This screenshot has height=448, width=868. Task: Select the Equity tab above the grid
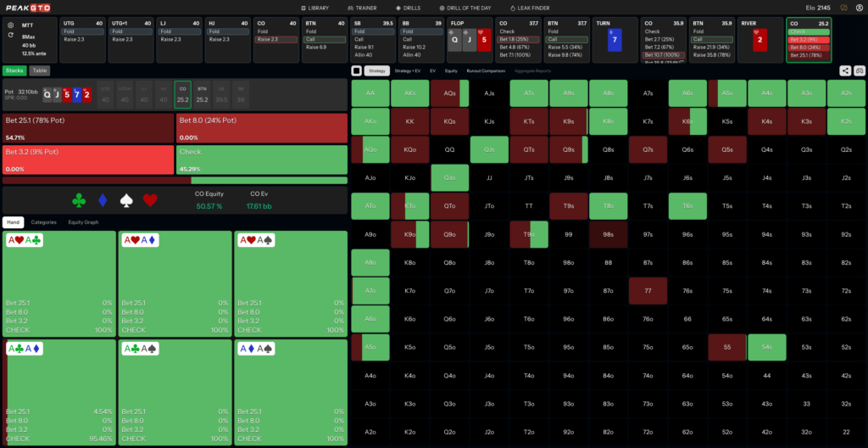pos(451,70)
